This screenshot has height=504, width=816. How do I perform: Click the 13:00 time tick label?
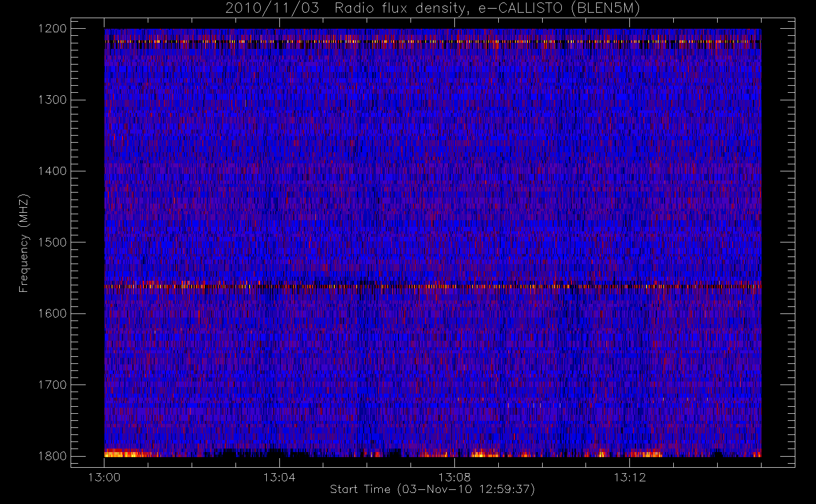tap(104, 477)
